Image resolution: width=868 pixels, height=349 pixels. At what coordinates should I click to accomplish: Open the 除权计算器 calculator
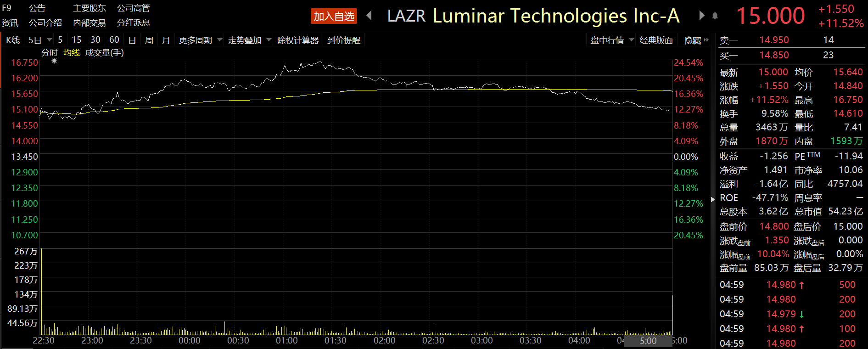(298, 40)
